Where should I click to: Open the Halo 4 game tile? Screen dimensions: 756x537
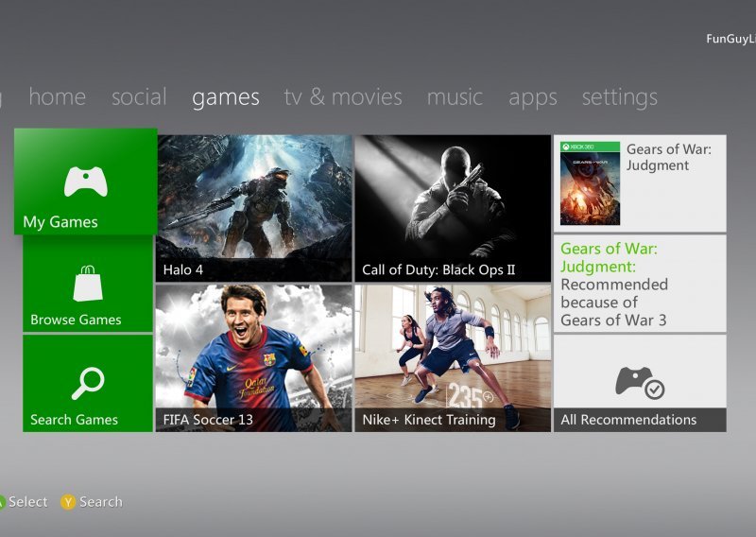click(x=253, y=208)
